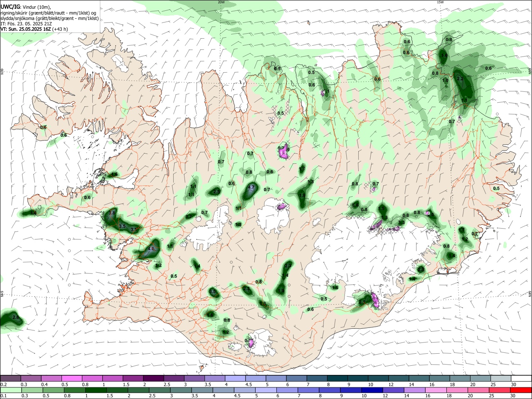532x399 pixels.
Task: Click the darkest green swatch at rain value 1
Action: click(96, 390)
